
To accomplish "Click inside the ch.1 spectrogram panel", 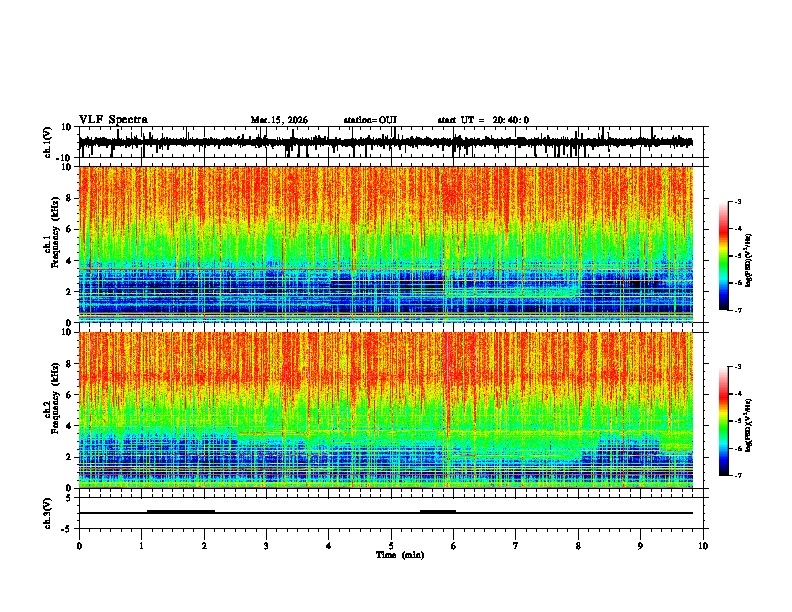I will point(386,244).
